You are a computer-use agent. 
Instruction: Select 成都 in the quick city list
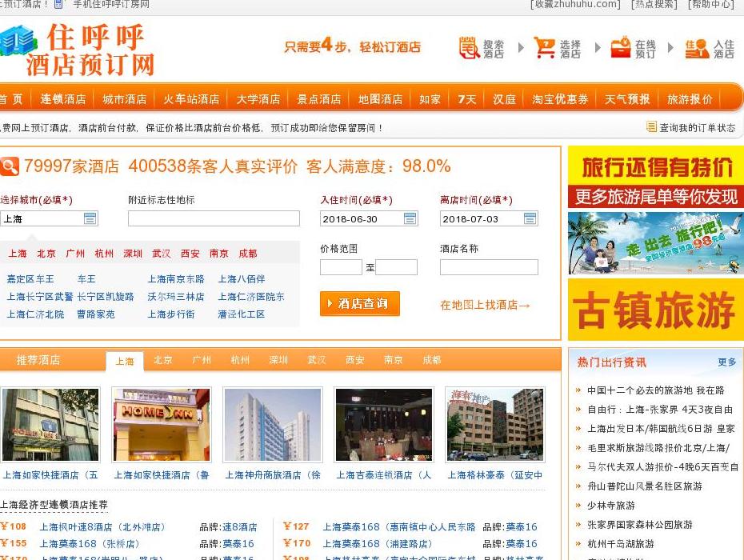click(x=248, y=254)
